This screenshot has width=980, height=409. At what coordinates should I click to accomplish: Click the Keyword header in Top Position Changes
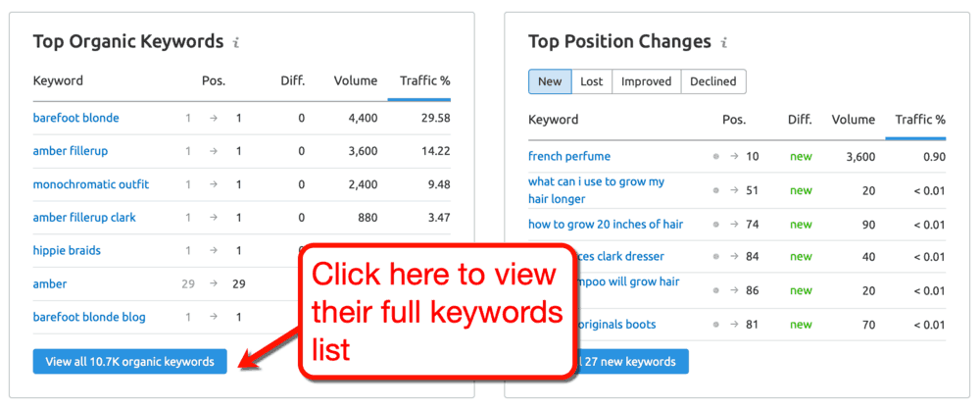[x=553, y=119]
